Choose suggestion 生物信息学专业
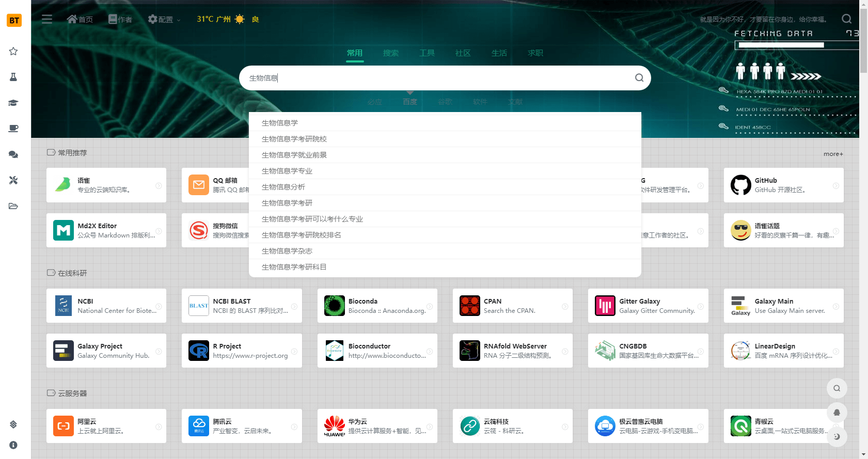The image size is (868, 459). (x=445, y=171)
